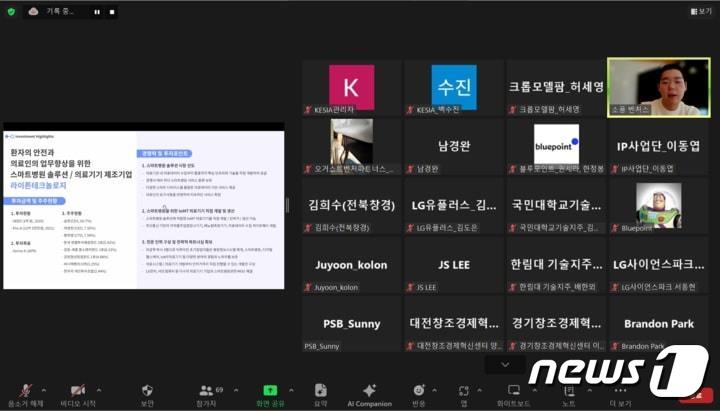
Task: Unmute the microphone (음소거 해제)
Action: [x=26, y=395]
